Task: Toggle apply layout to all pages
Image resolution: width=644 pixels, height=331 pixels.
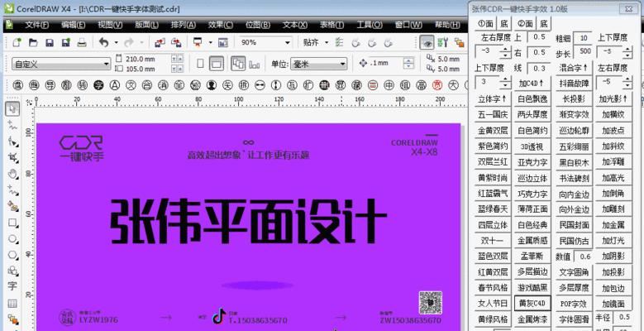Action: pos(238,64)
